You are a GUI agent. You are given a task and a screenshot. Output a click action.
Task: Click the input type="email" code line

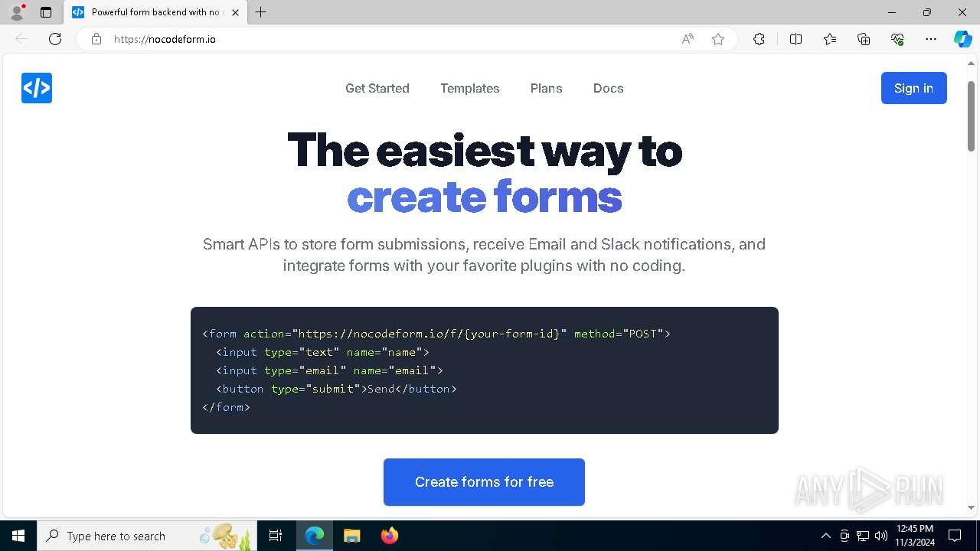[329, 370]
